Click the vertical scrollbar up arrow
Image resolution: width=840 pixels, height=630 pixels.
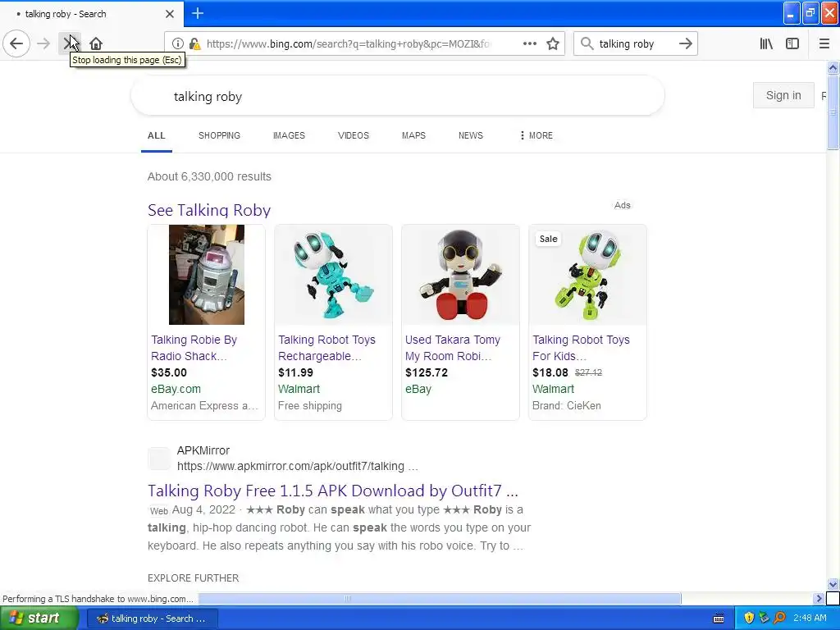tap(833, 67)
